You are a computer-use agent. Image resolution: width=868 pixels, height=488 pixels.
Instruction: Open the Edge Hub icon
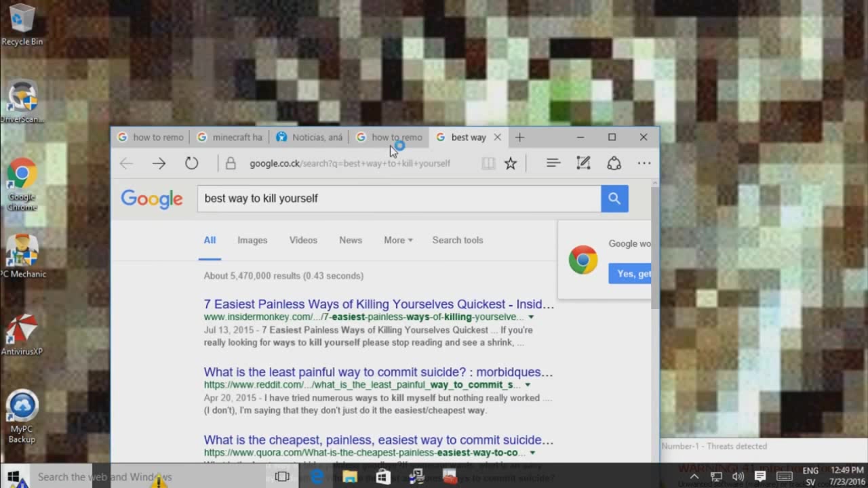[x=553, y=163]
